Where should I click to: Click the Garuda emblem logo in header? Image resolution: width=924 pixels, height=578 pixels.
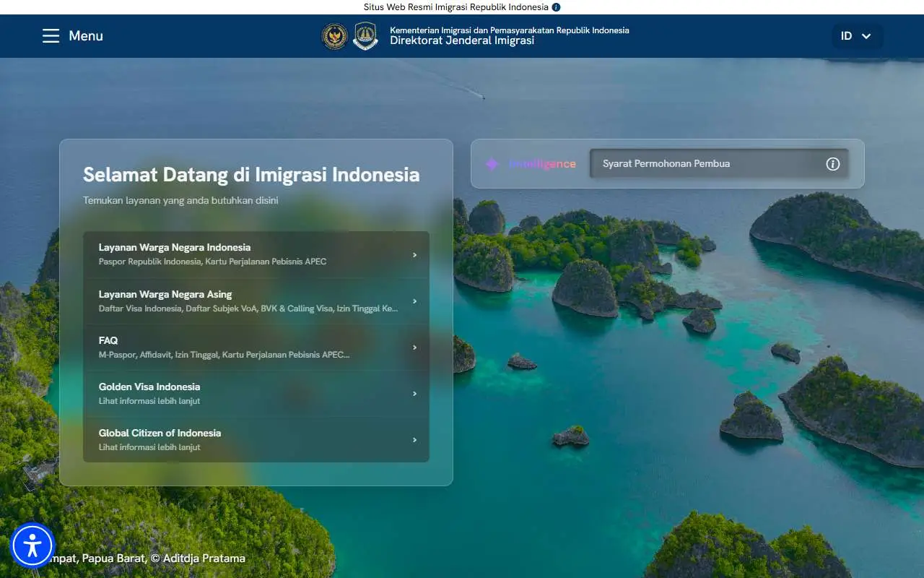click(x=334, y=36)
